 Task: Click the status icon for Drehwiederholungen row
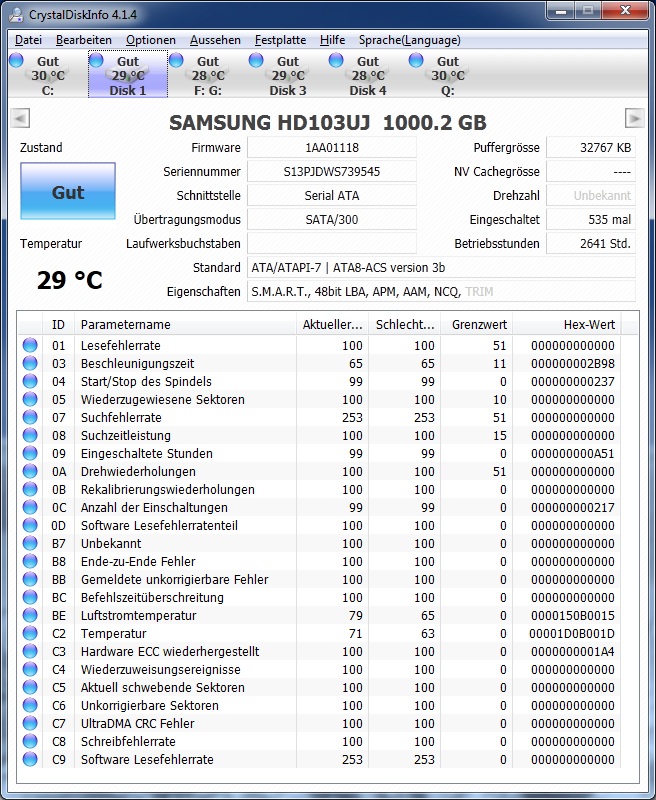click(30, 471)
